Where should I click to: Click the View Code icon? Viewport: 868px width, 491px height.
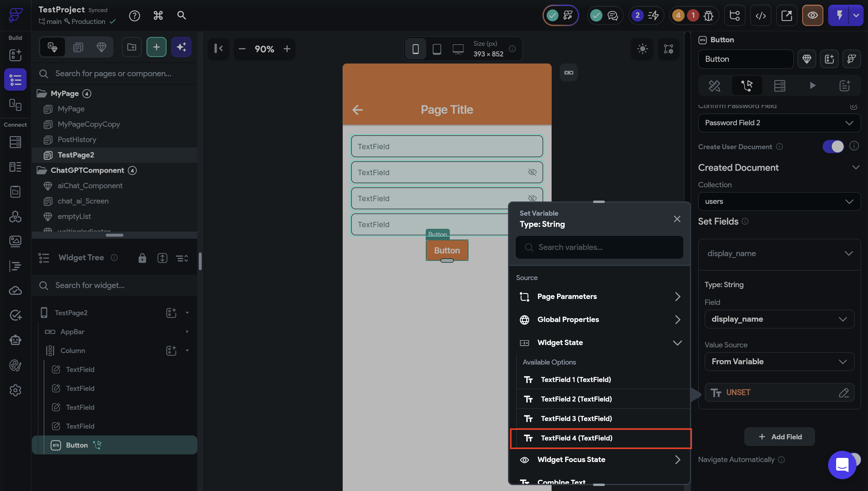coord(760,16)
